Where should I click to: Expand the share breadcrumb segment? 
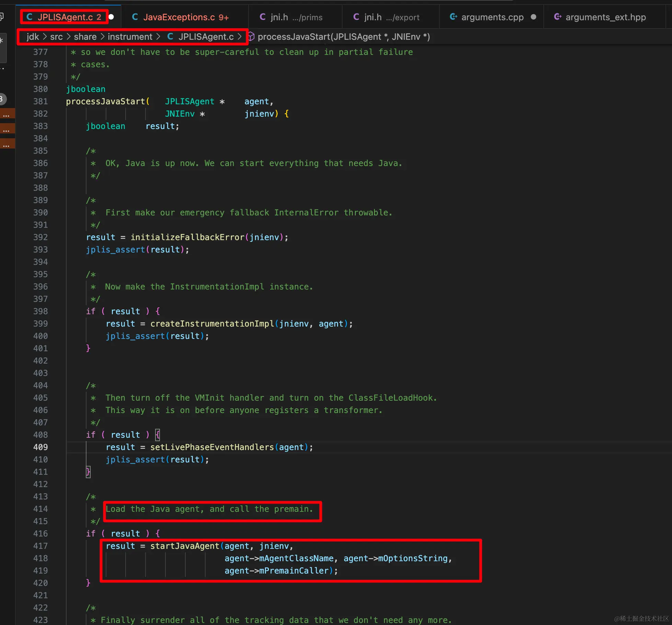point(85,37)
